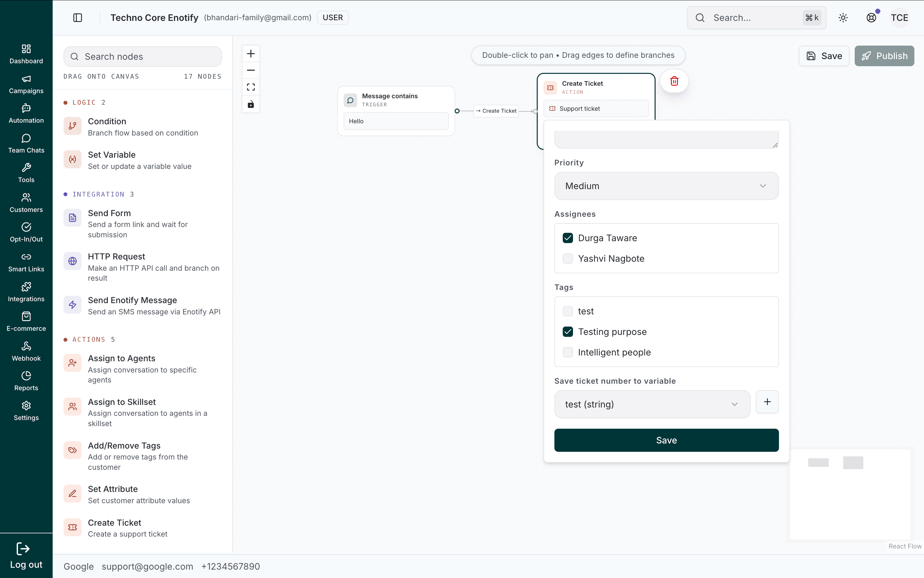Check the Intelligent people tag
This screenshot has width=924, height=578.
click(x=568, y=352)
